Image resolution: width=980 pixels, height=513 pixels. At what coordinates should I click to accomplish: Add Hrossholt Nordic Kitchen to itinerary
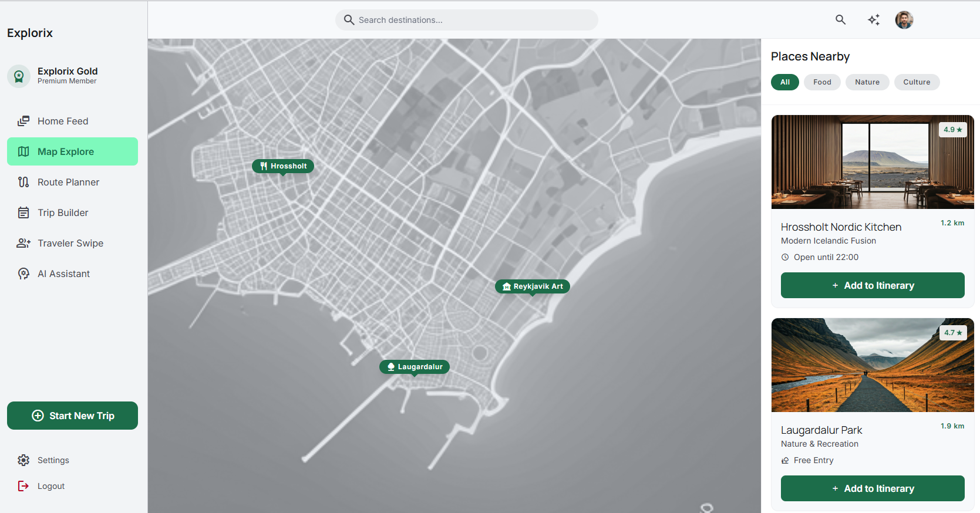[873, 285]
